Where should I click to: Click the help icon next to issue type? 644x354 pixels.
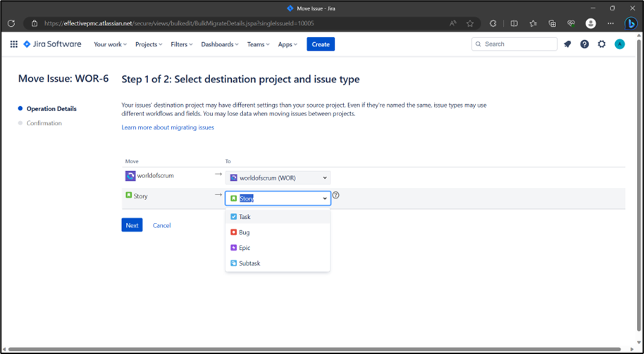(x=335, y=195)
